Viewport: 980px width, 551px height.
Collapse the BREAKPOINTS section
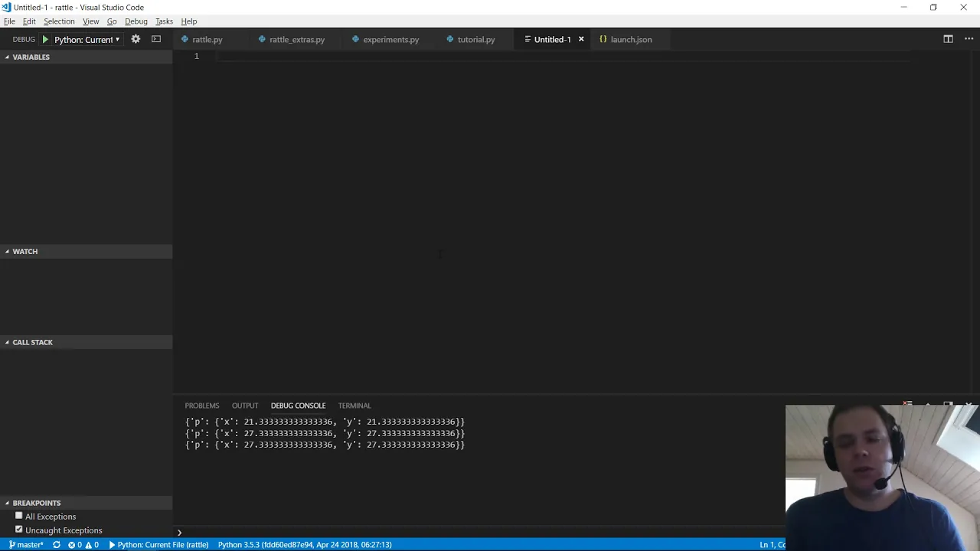(x=86, y=503)
